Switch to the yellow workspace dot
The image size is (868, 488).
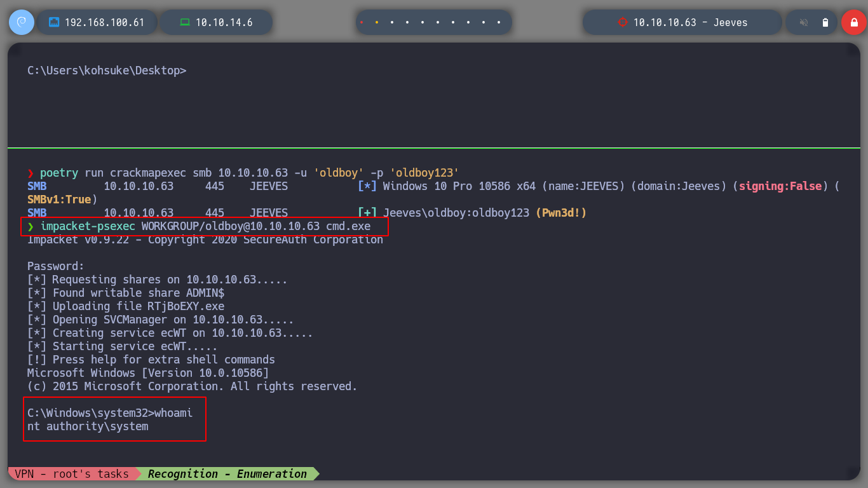click(x=377, y=22)
